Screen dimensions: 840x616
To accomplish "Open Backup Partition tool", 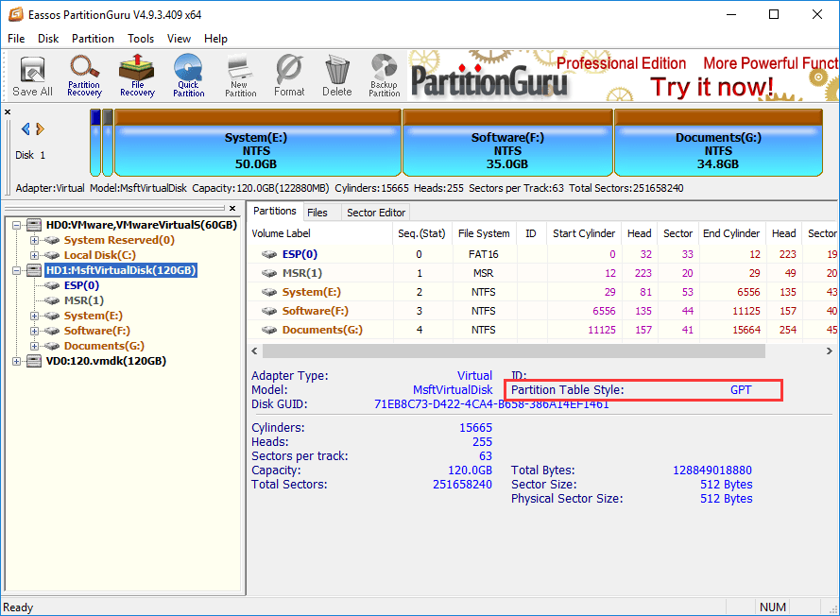I will [385, 77].
